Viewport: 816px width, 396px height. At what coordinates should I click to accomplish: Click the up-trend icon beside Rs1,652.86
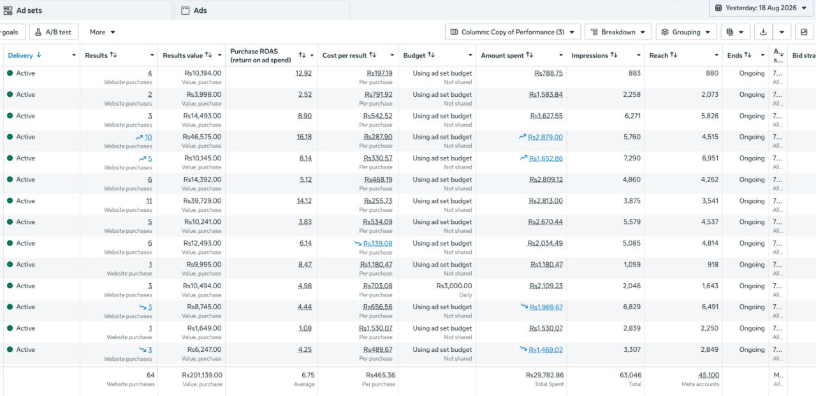click(x=524, y=158)
